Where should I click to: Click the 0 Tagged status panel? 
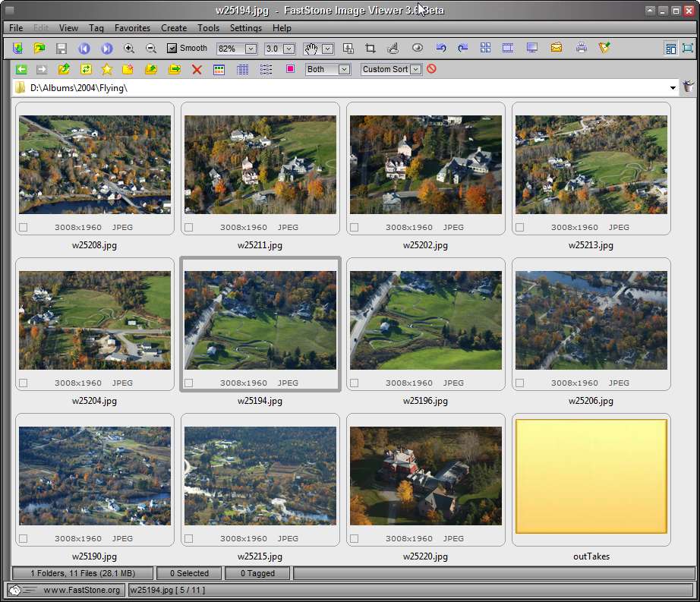(257, 573)
